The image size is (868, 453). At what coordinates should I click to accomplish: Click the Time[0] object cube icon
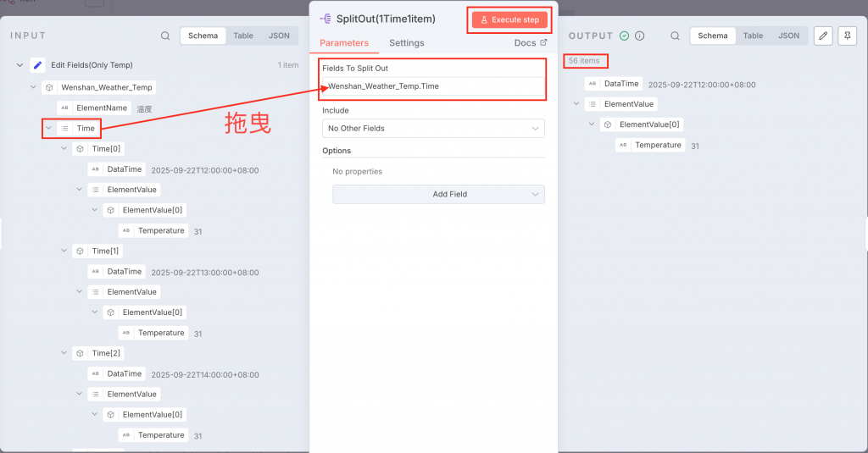[x=81, y=149]
